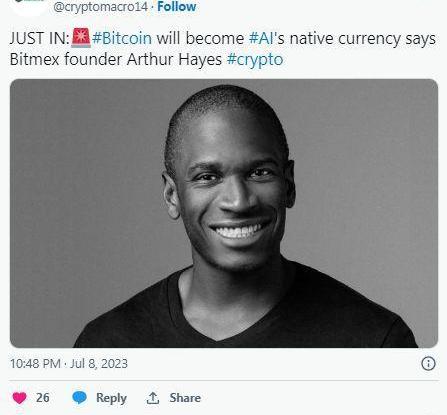
Task: Follow the @cryptomacro14 account
Action: tap(176, 6)
